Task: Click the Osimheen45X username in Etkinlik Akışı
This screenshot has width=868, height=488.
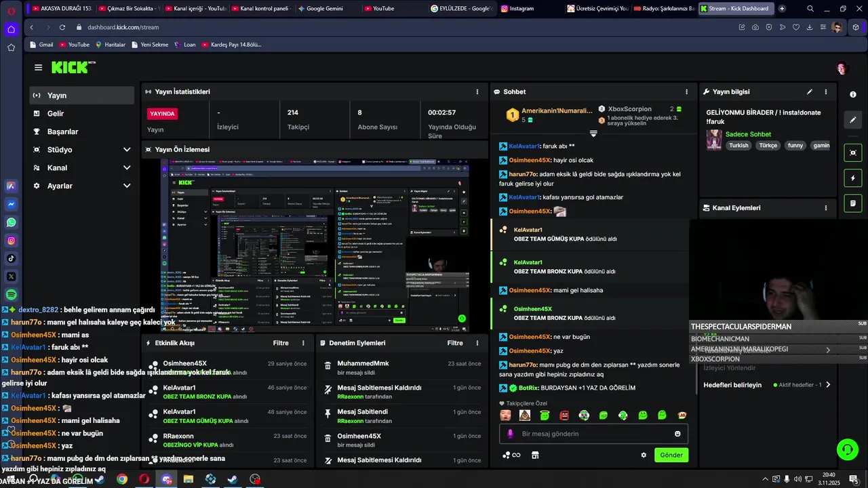Action: tap(184, 364)
